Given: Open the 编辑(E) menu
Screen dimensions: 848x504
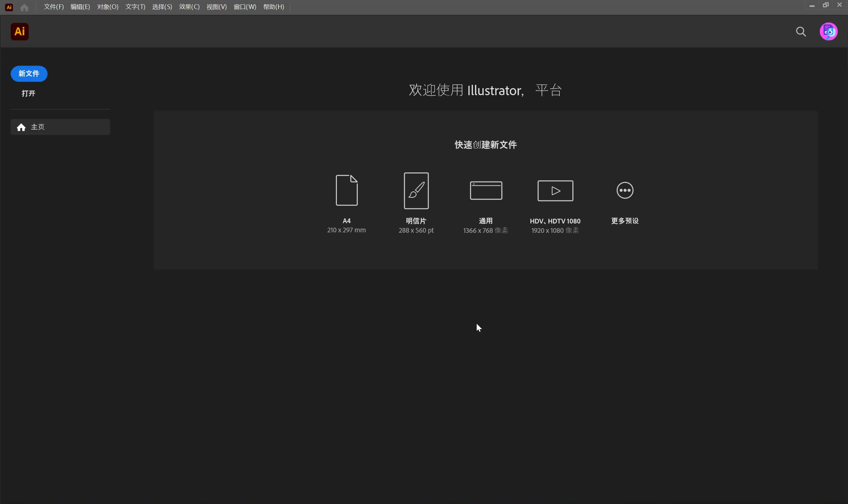Looking at the screenshot, I should pos(80,7).
